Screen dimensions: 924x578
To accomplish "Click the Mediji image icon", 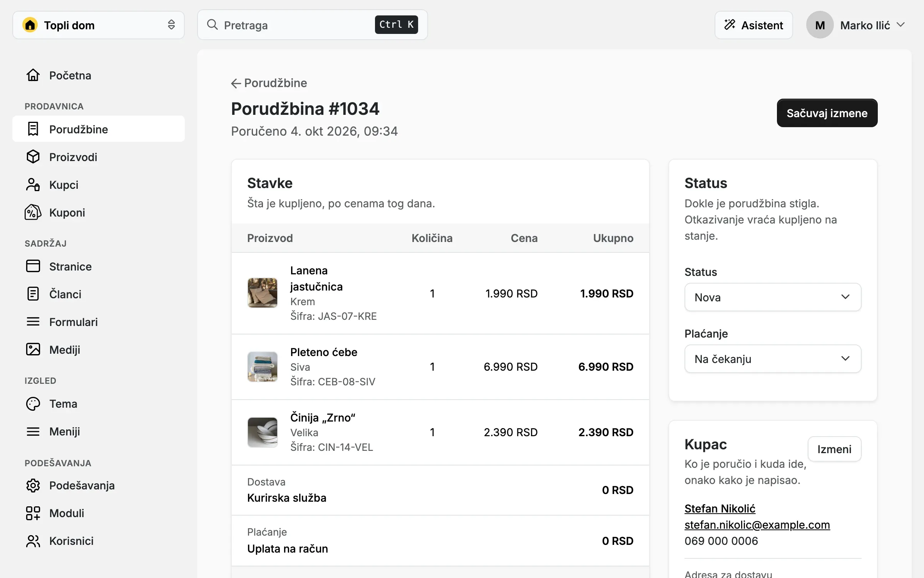I will (x=33, y=349).
